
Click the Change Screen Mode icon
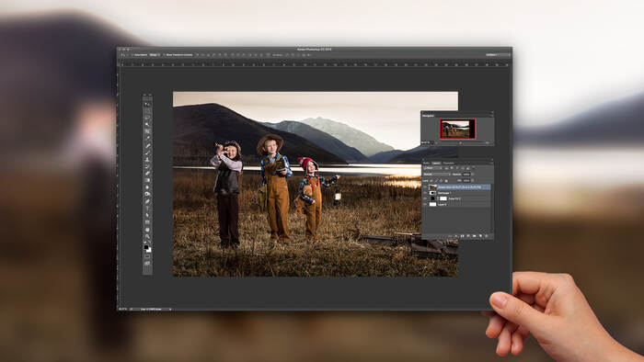tap(147, 263)
